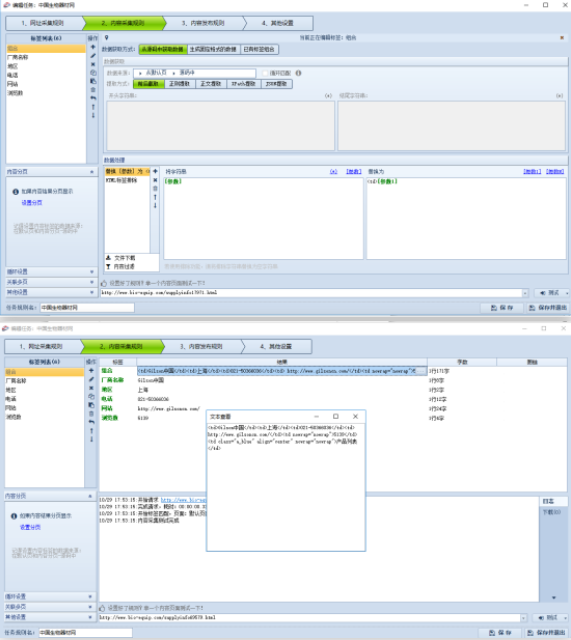
Task: Select 正则提取 extraction mode button
Action: pyautogui.click(x=180, y=84)
